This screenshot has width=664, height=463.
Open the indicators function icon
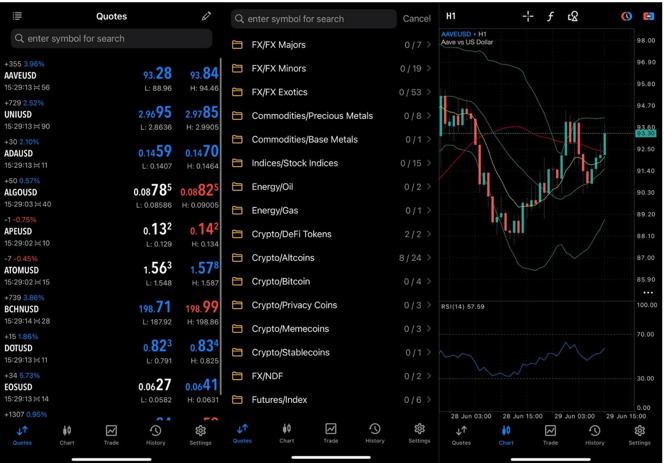tap(550, 17)
